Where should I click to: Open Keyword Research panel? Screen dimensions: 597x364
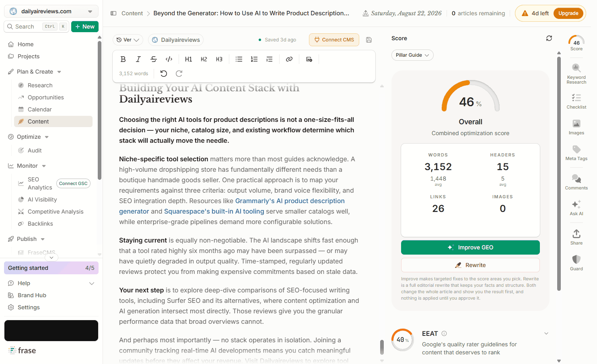coord(576,74)
